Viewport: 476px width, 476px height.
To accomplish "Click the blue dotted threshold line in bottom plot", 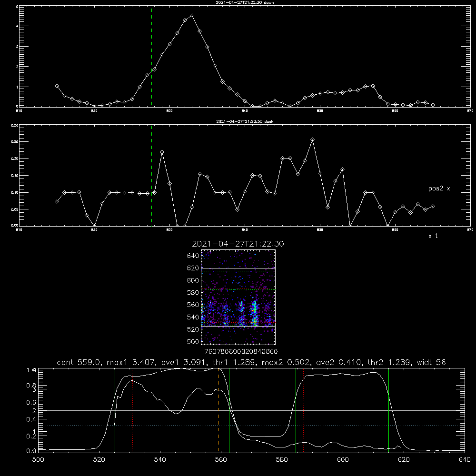I will point(251,426).
